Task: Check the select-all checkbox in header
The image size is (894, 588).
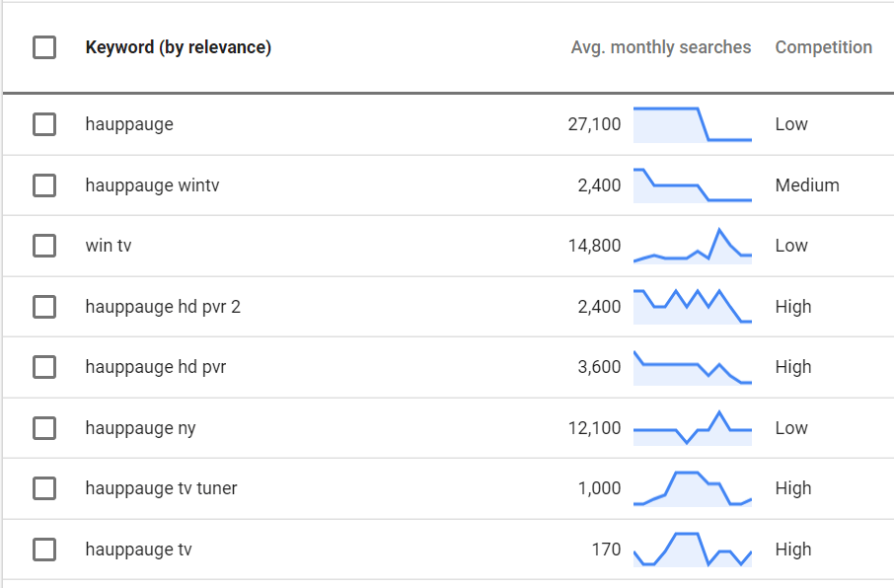Action: point(44,47)
